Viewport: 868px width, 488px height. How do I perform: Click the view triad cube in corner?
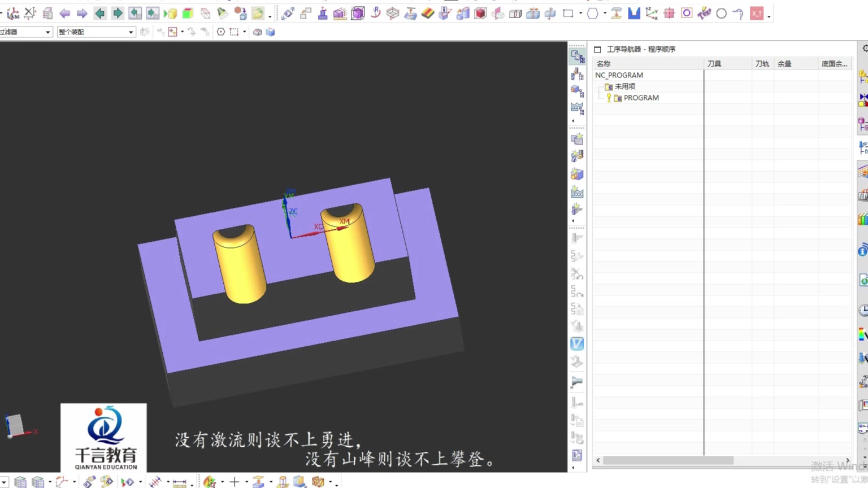tap(15, 425)
